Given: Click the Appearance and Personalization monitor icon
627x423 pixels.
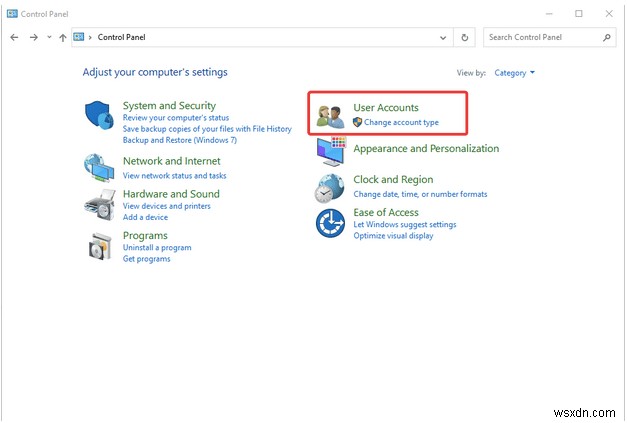Looking at the screenshot, I should [330, 152].
